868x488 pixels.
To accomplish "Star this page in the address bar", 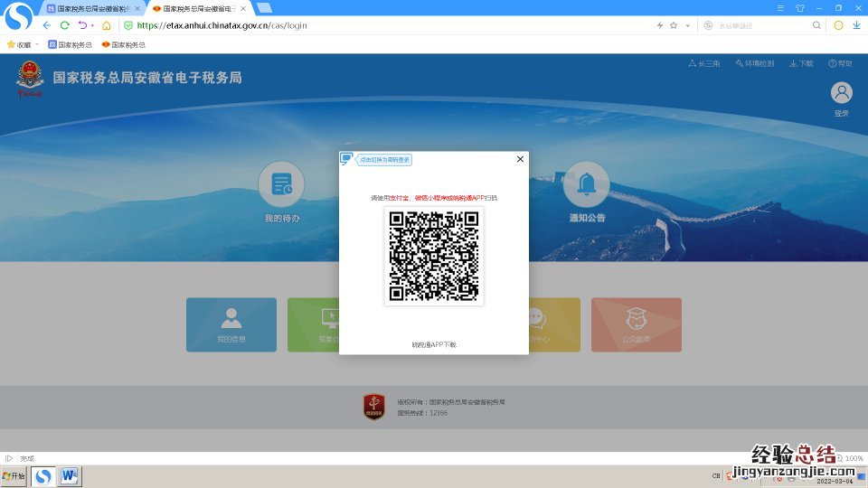I will 674,25.
